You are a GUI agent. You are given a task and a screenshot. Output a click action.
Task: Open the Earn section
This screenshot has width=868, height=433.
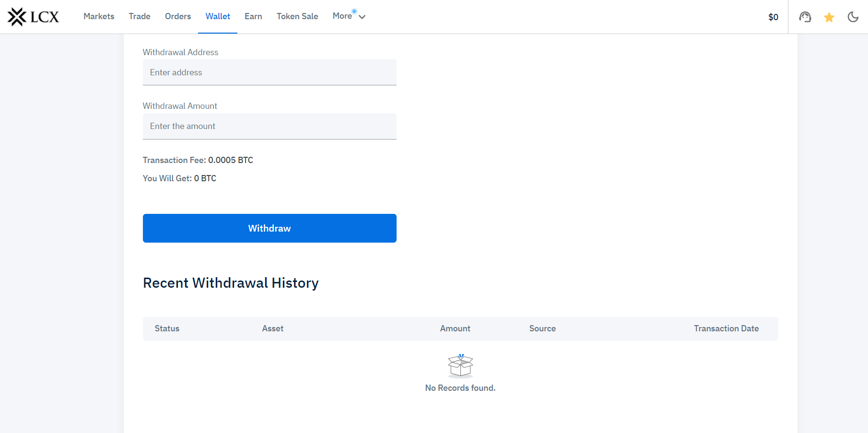pos(253,16)
